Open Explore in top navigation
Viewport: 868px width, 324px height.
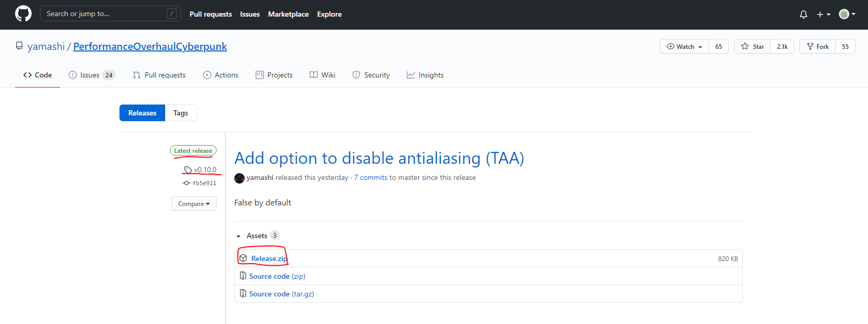tap(329, 14)
